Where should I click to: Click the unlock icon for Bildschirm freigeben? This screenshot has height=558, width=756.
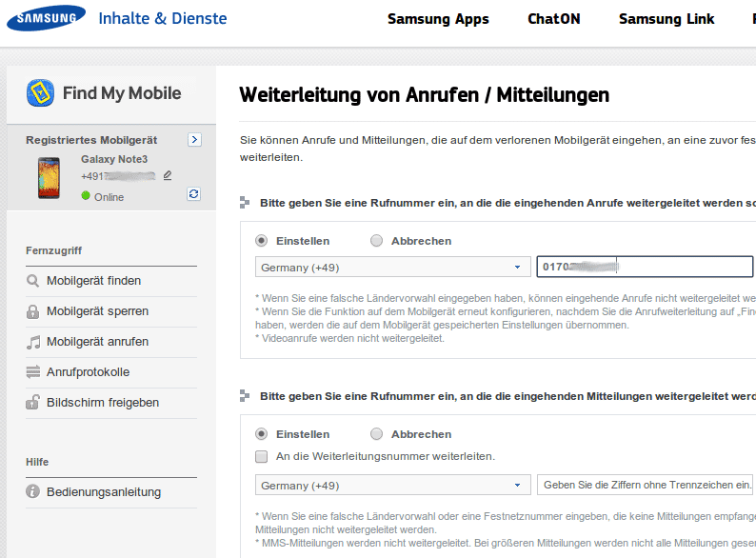32,402
